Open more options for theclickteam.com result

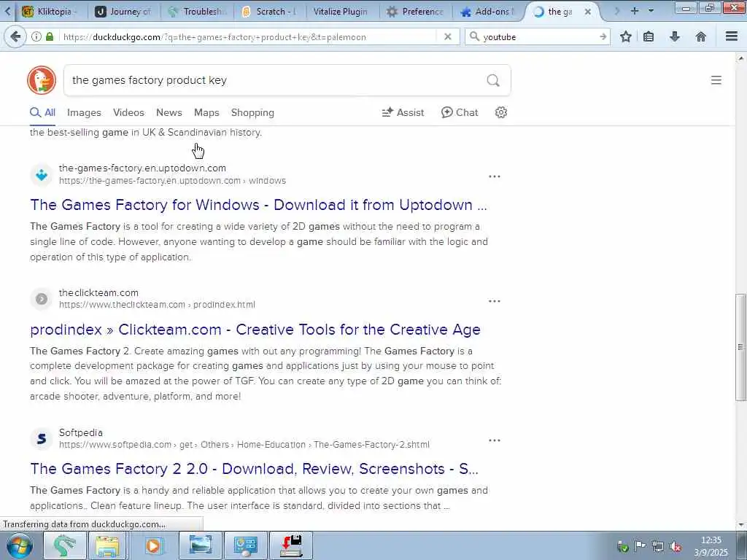pos(495,301)
